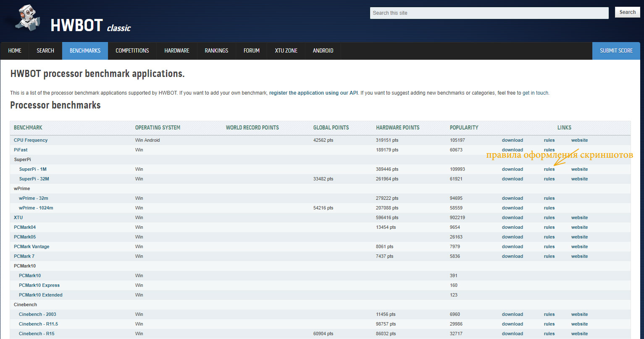Open the SuperPi - 32M benchmark
Image resolution: width=644 pixels, height=339 pixels.
[34, 179]
